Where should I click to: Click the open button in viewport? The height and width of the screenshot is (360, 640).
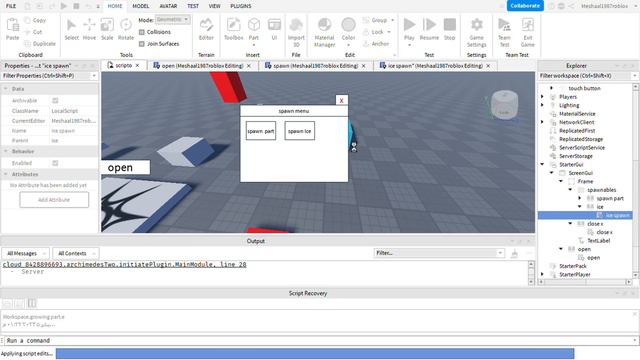(125, 167)
